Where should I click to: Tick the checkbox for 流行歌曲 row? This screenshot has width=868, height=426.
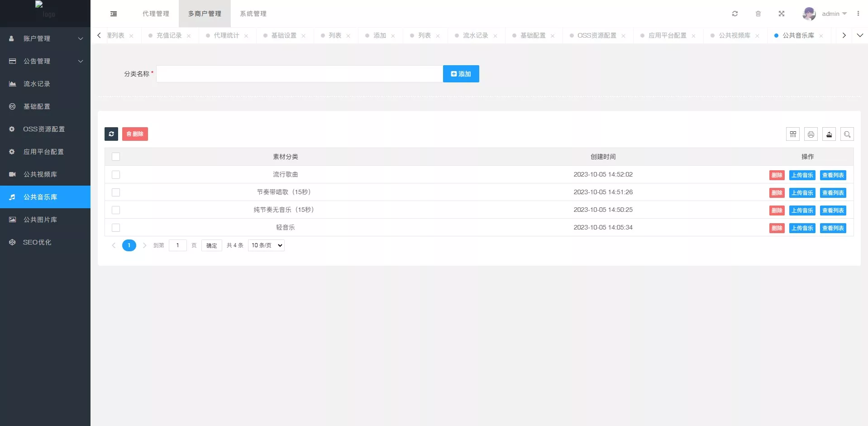point(116,175)
